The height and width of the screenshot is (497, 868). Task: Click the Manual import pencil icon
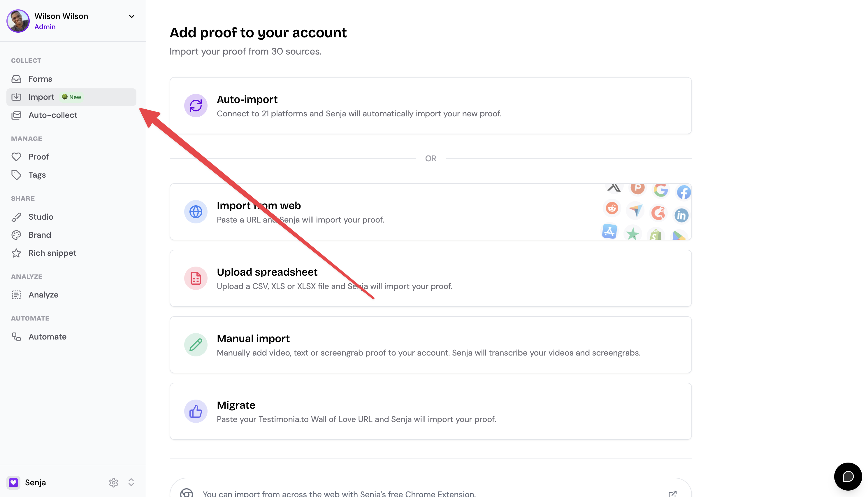[x=196, y=345]
